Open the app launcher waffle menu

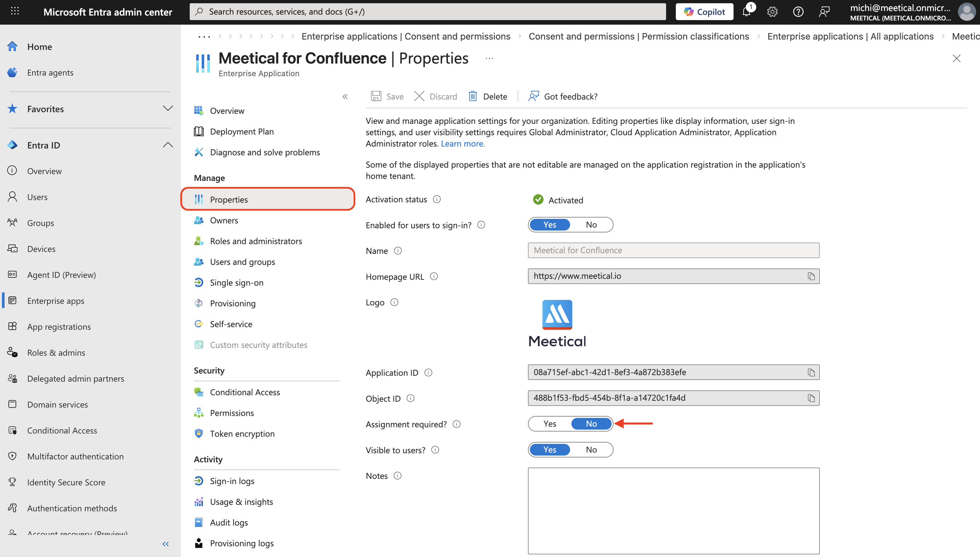(x=15, y=11)
